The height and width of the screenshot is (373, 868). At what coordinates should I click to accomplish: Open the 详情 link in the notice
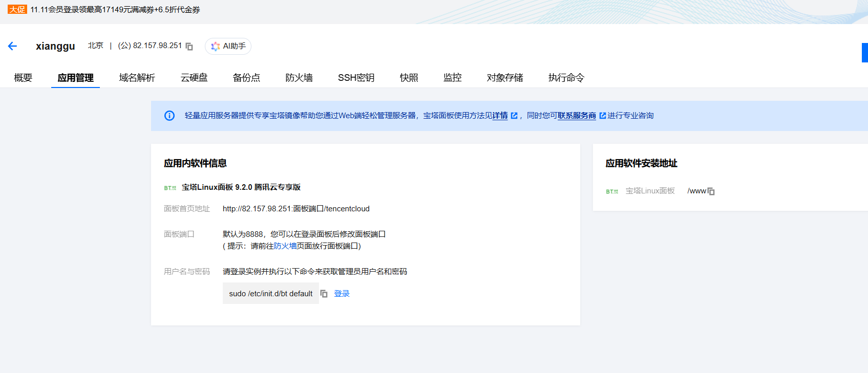click(x=500, y=116)
